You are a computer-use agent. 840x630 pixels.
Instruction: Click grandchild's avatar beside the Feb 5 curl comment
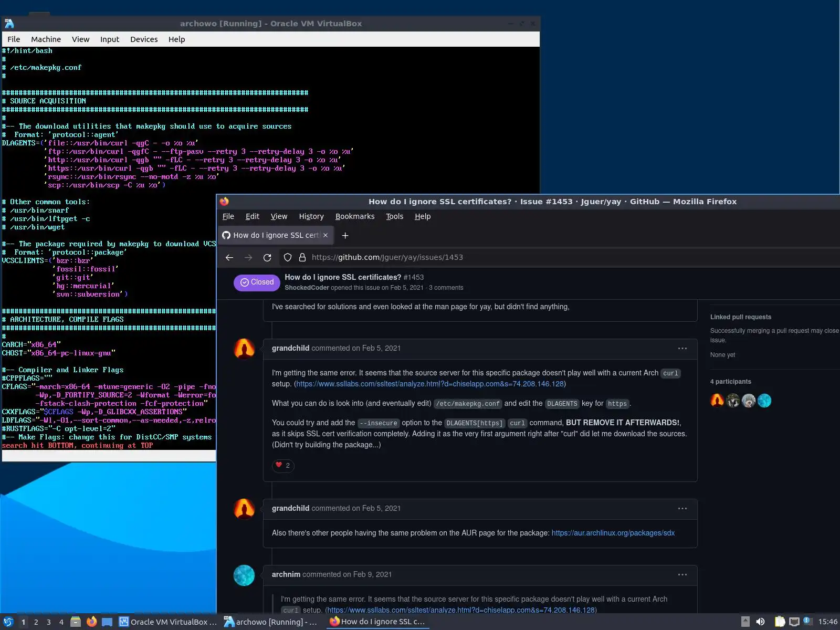click(244, 349)
